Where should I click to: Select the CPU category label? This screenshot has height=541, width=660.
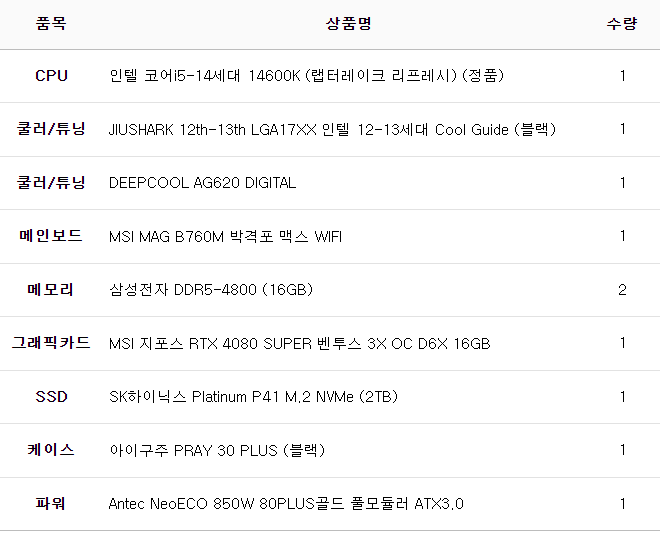point(51,76)
